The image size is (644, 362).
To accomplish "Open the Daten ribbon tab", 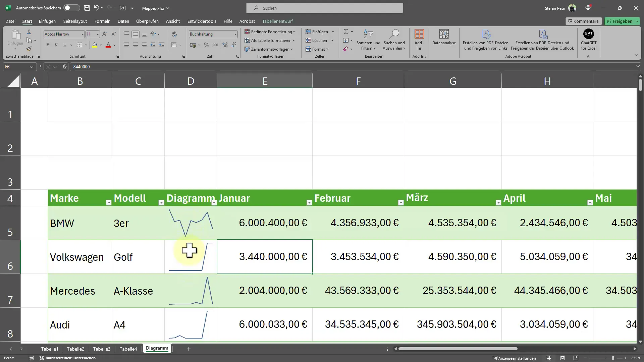I will pos(123,21).
